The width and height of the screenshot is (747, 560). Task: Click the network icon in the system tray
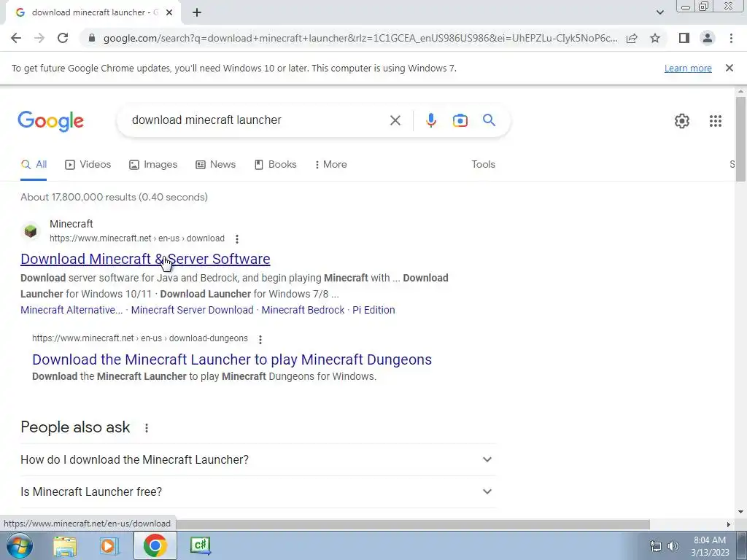click(x=656, y=546)
